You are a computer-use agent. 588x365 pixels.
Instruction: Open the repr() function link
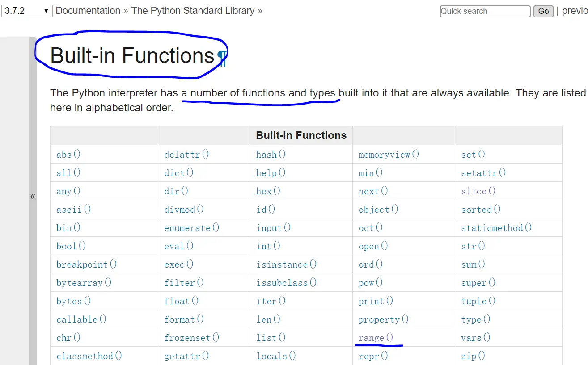373,356
